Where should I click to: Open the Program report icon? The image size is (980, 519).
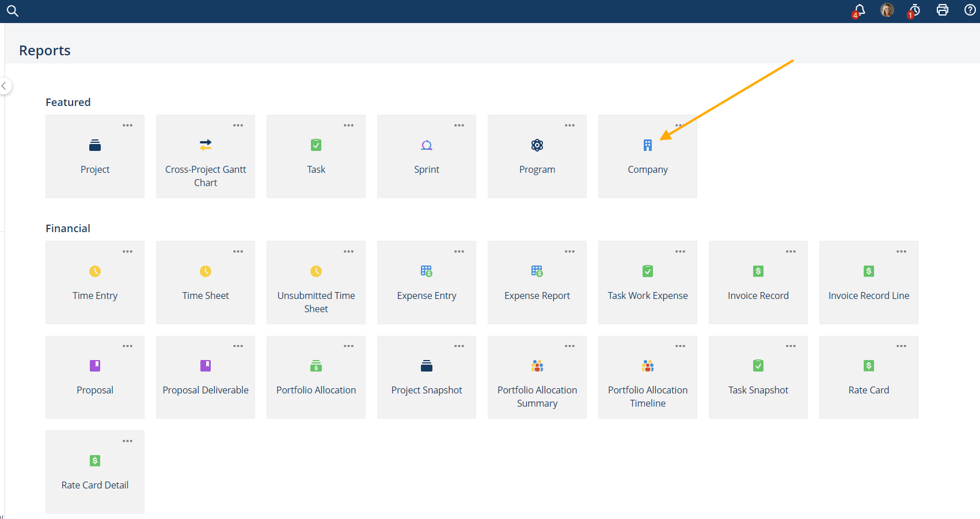(537, 145)
